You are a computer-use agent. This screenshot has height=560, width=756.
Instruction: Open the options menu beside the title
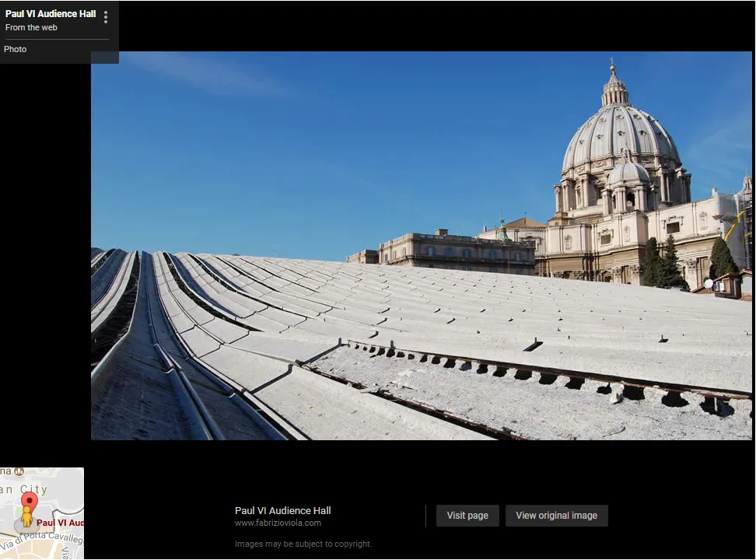click(106, 16)
